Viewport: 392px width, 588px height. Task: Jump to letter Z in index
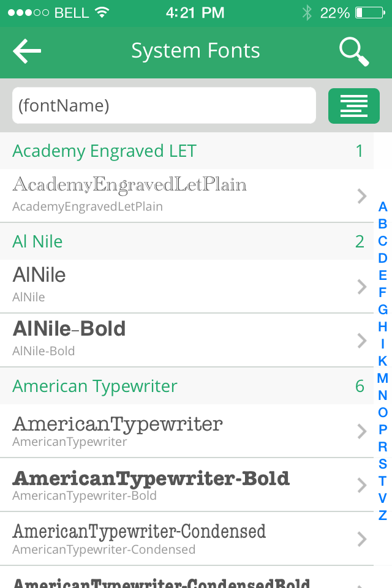(x=383, y=515)
